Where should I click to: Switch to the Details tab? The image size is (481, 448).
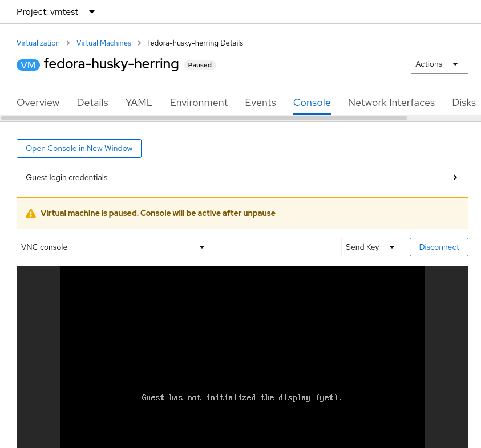coord(92,103)
